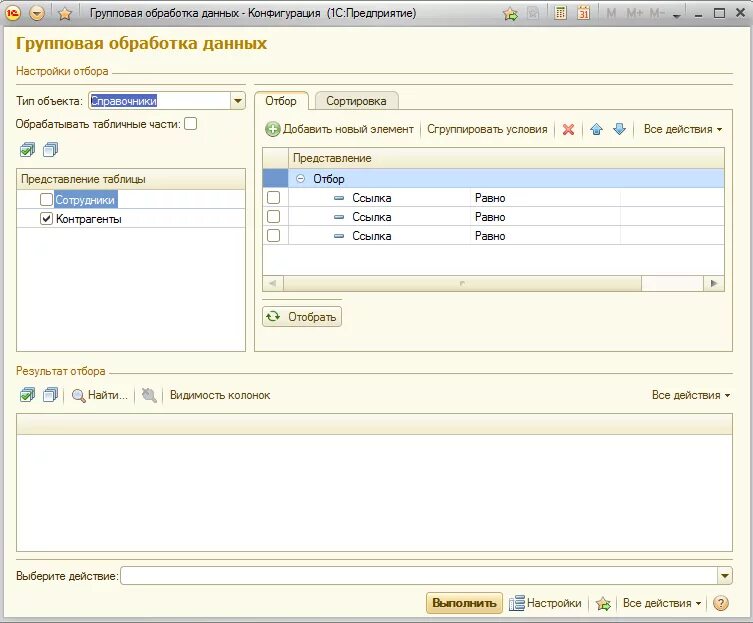
Task: Open the main menu round arrow button
Action: [x=37, y=13]
